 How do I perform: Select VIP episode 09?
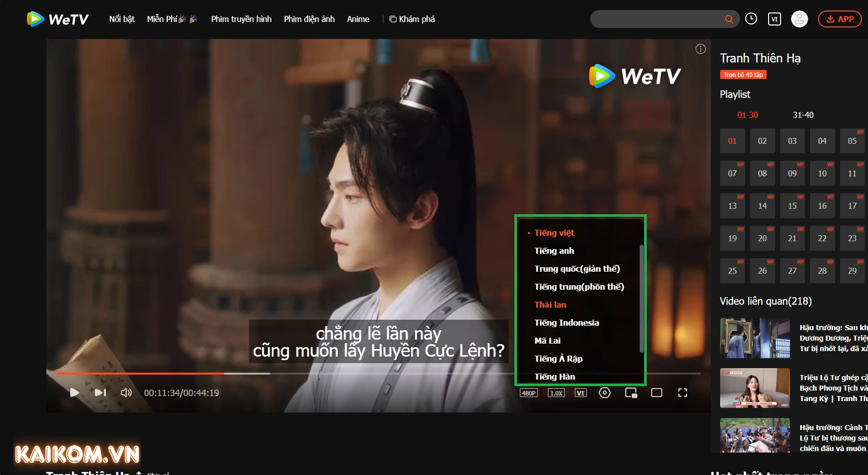[793, 173]
